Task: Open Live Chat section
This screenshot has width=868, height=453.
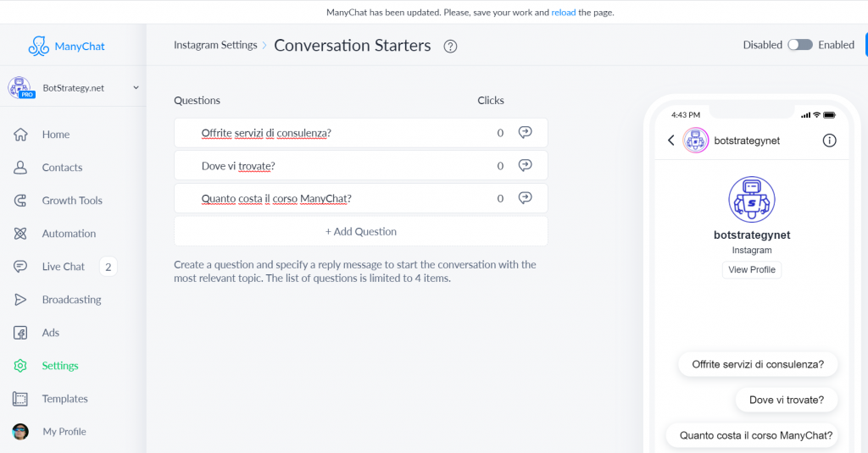Action: coord(63,267)
